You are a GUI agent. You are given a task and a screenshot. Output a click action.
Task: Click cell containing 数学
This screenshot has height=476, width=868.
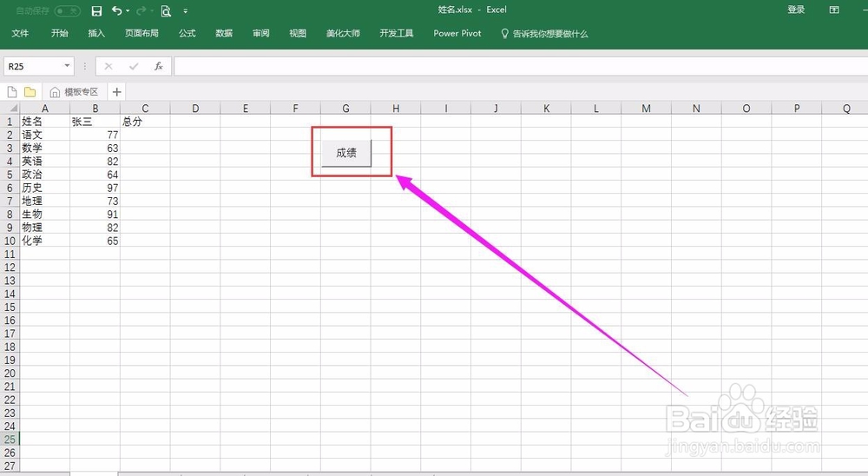tap(45, 148)
